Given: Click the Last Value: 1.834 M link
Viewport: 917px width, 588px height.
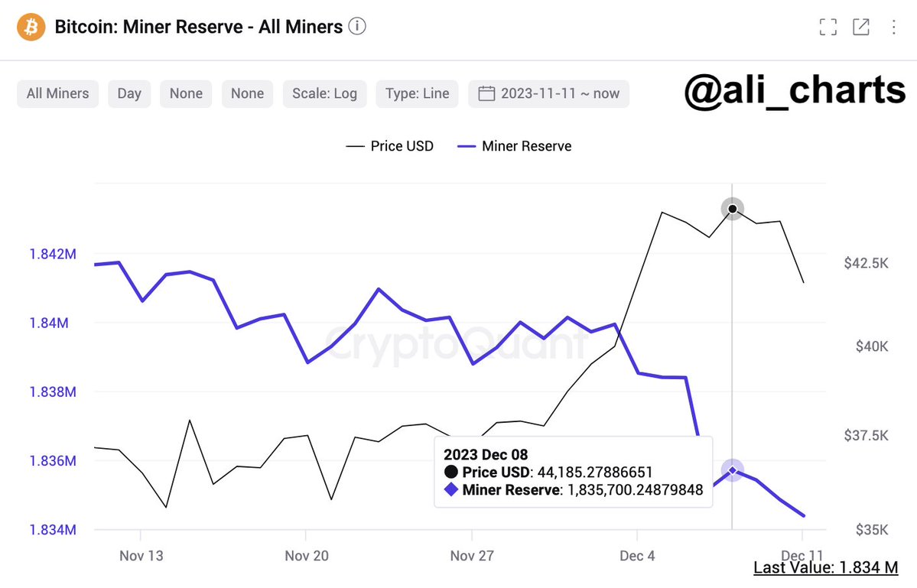Looking at the screenshot, I should click(x=826, y=567).
